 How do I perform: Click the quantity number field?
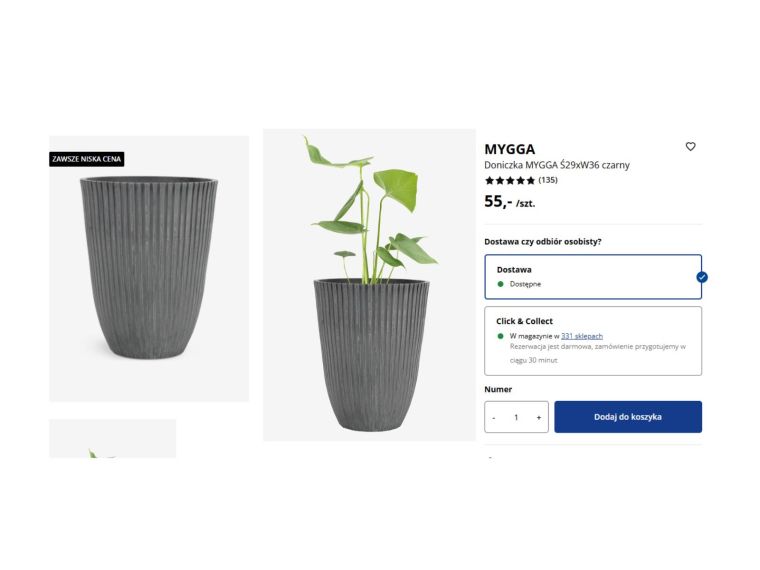(516, 417)
